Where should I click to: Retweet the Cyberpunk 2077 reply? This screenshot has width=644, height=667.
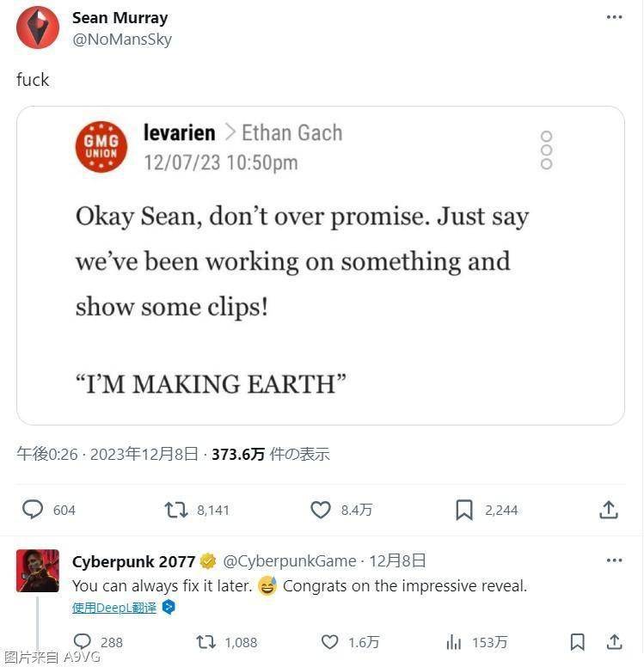pyautogui.click(x=206, y=641)
